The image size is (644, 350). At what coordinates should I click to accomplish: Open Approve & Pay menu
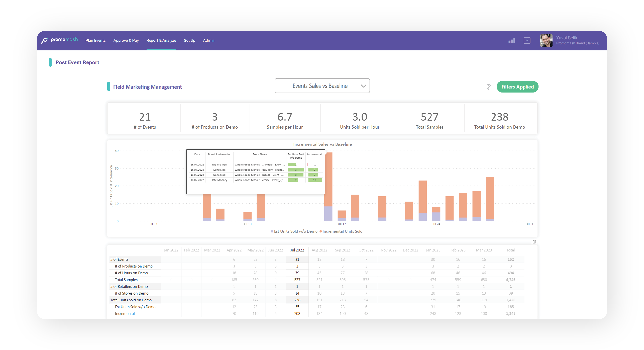[x=126, y=40]
